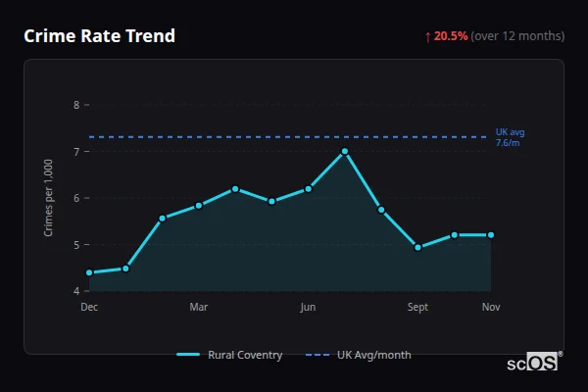Click the Crime Rate Trend heading
The height and width of the screenshot is (392, 588).
(x=99, y=36)
